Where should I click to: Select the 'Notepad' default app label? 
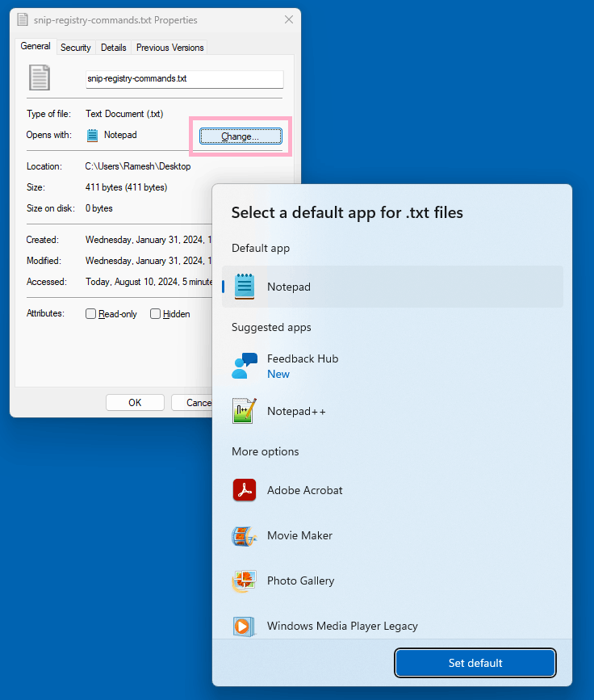pyautogui.click(x=289, y=287)
